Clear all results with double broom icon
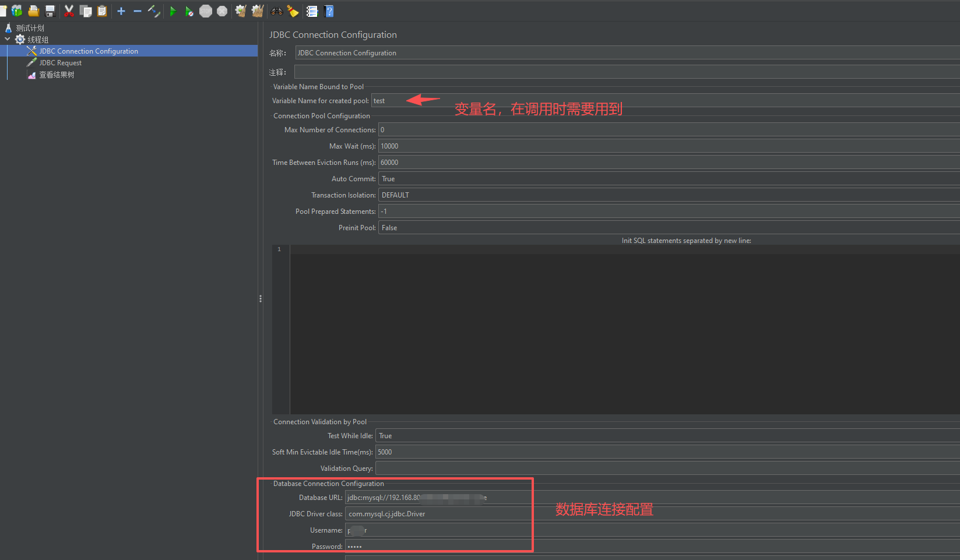Screen dimensions: 960x560 tap(258, 11)
